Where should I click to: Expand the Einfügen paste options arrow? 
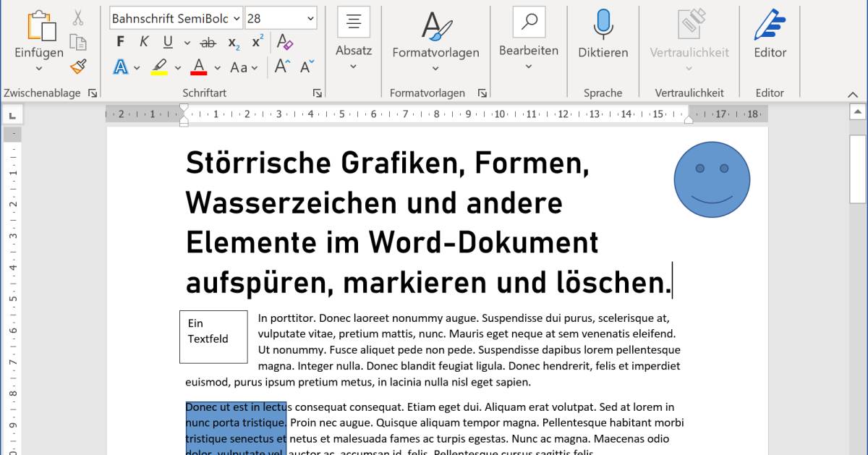coord(39,69)
